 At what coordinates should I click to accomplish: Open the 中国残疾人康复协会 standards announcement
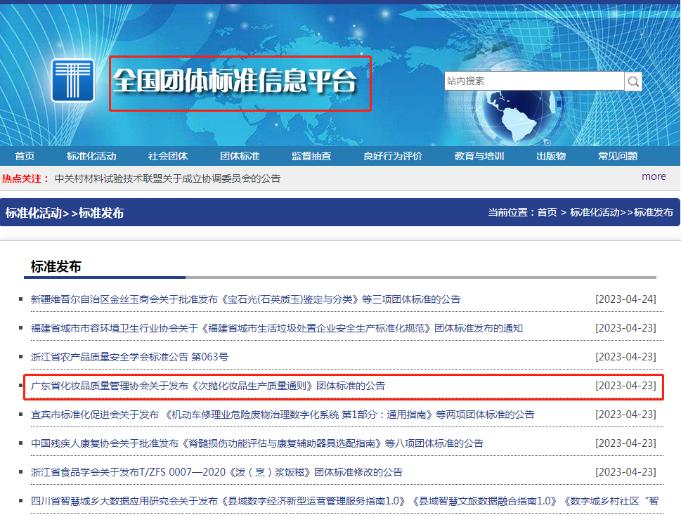pos(257,443)
